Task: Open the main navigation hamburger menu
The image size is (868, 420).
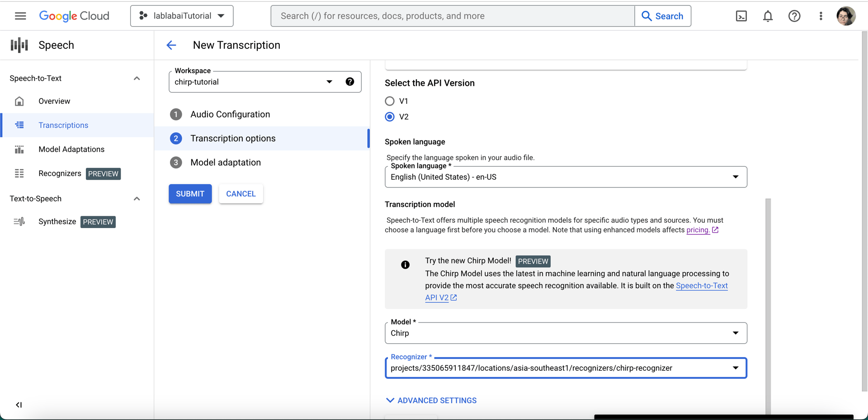Action: 20,16
